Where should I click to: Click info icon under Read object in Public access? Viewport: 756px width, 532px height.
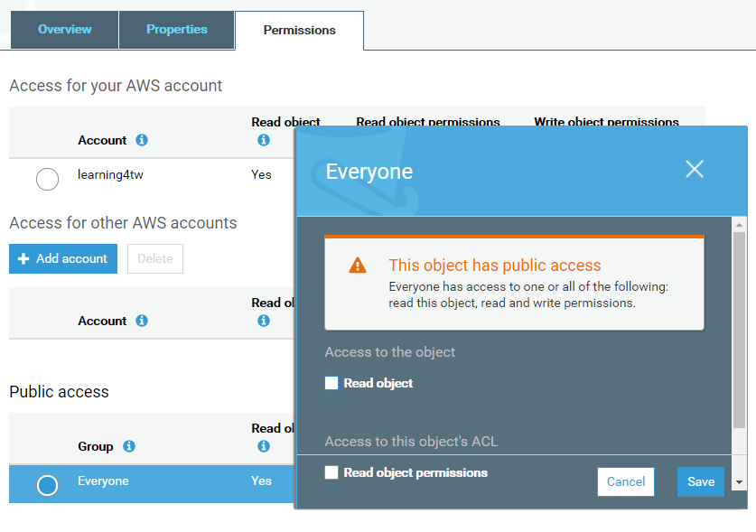click(264, 446)
